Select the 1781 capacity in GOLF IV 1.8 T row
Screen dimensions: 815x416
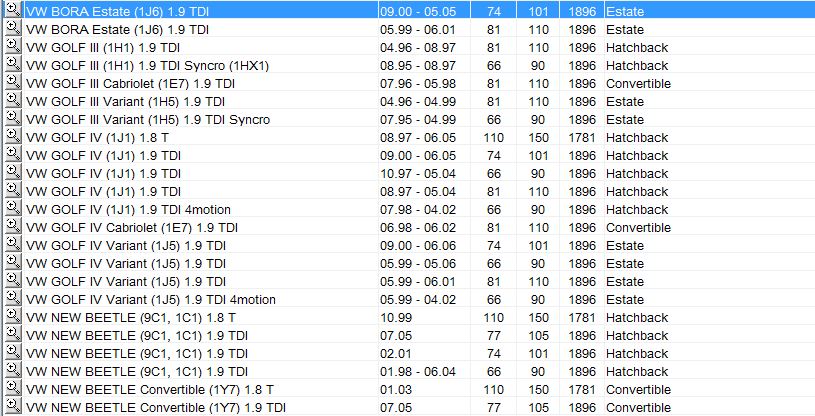582,138
